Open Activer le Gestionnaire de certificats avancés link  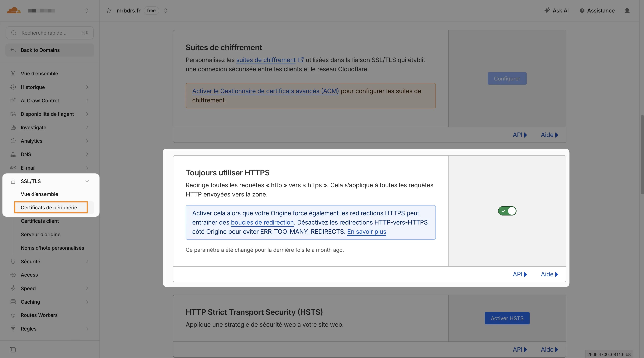tap(265, 91)
